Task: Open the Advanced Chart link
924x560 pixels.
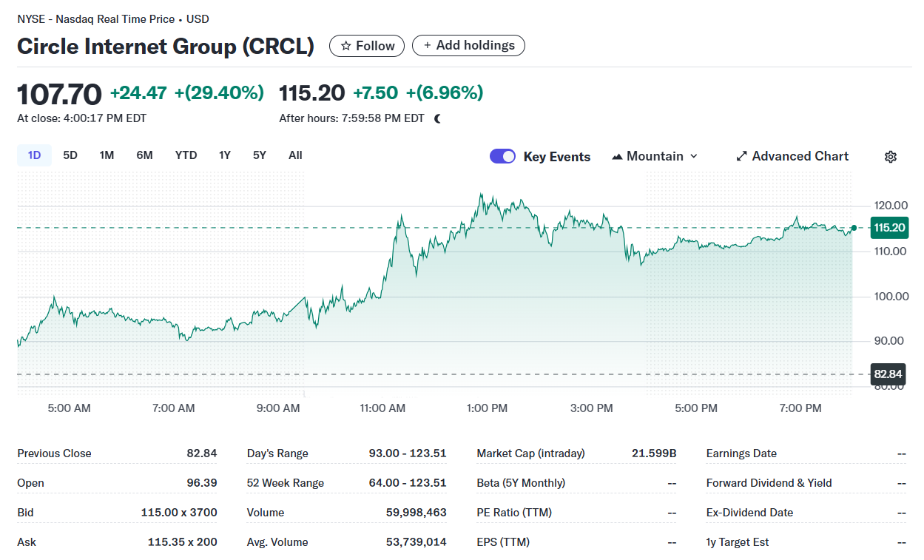Action: 800,157
